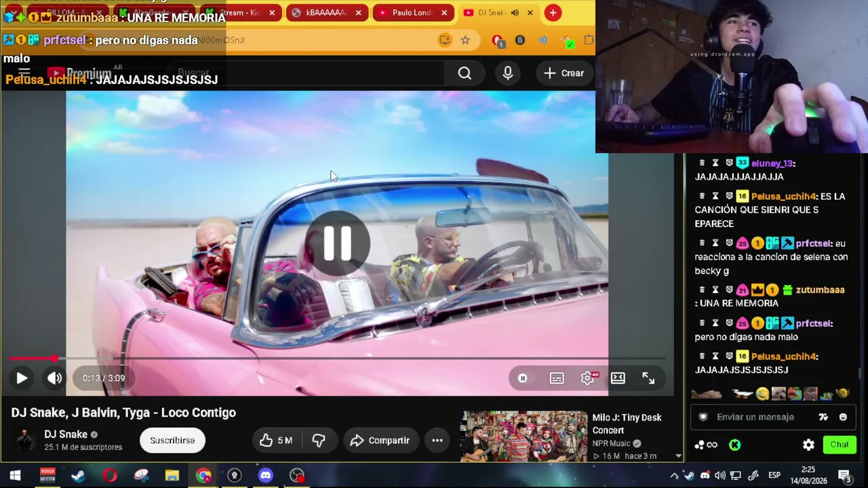Visit the DJ Snake channel name link

pyautogui.click(x=66, y=434)
